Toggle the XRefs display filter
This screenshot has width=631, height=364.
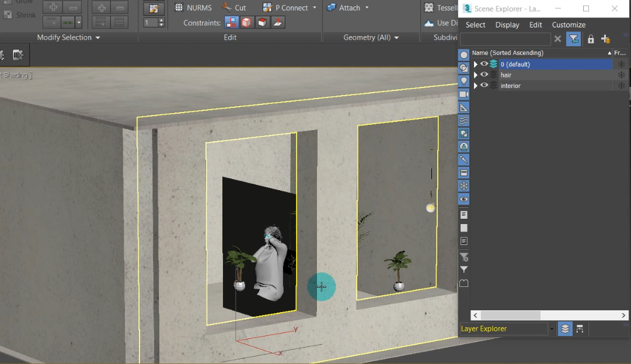click(x=463, y=147)
